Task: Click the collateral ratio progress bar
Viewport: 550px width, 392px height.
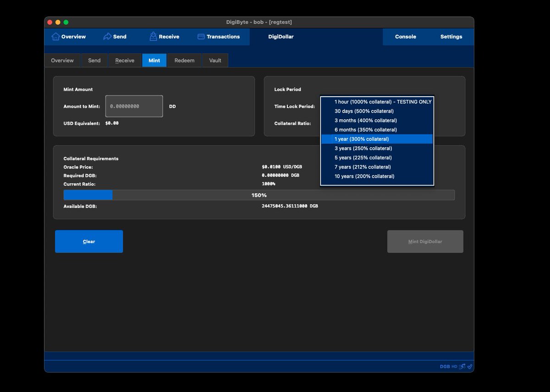Action: click(x=259, y=195)
